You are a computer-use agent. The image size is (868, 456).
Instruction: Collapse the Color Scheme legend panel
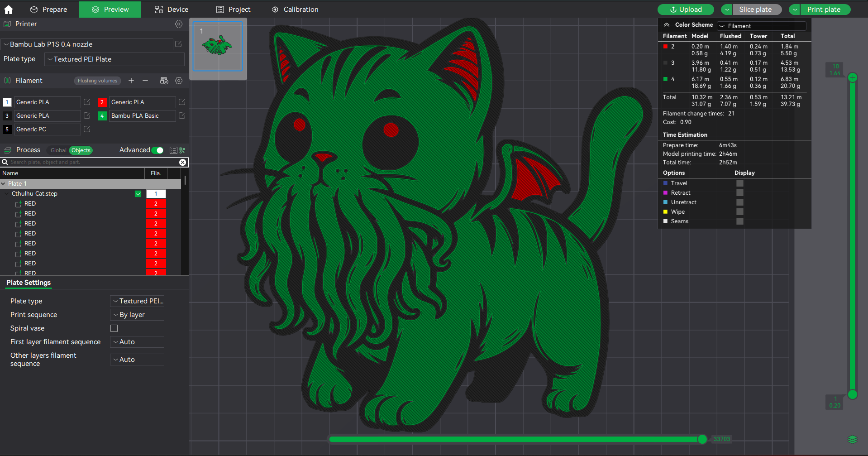(667, 25)
